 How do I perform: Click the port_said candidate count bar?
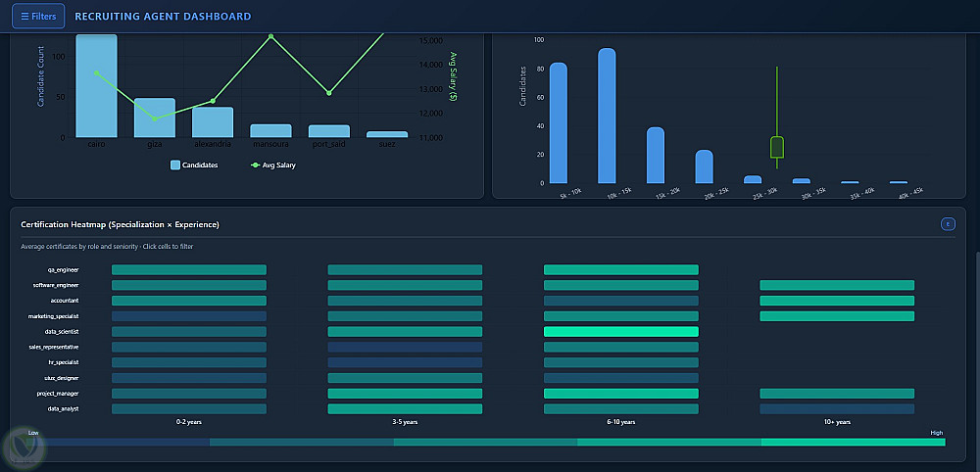(x=328, y=131)
